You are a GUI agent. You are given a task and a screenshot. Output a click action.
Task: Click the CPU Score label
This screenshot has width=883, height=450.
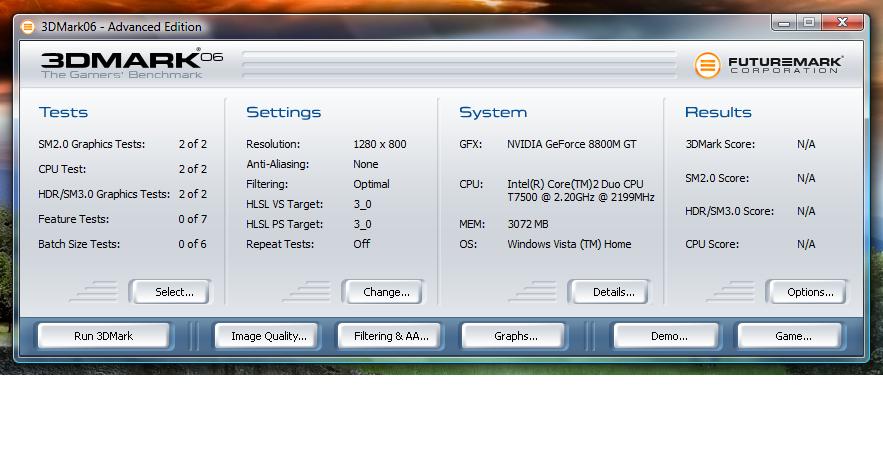click(712, 244)
